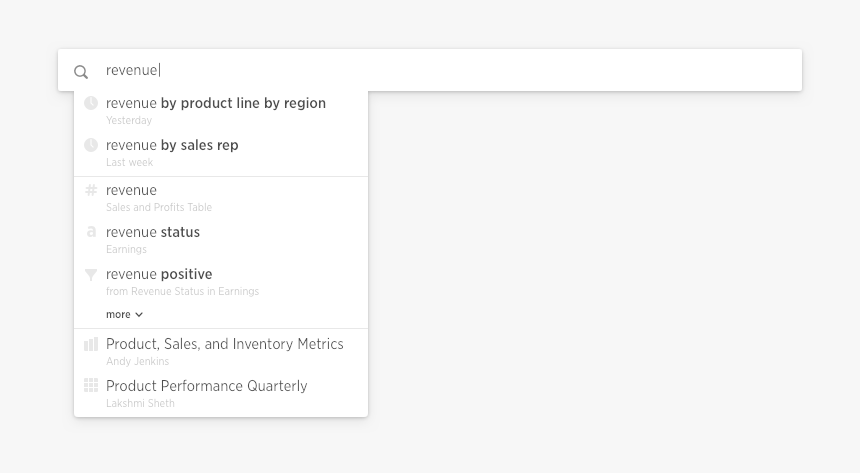Choose 'revenue status' column suggestion
This screenshot has height=473, width=860.
[x=221, y=239]
